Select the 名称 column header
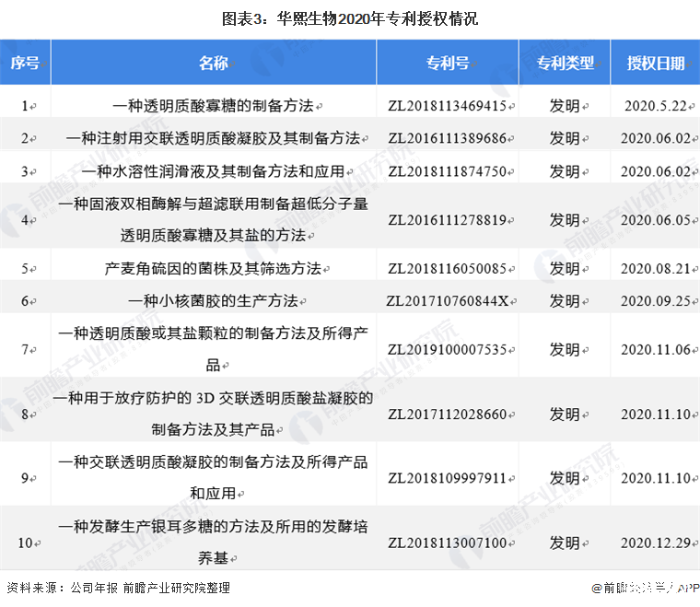700x607 pixels. [x=214, y=63]
